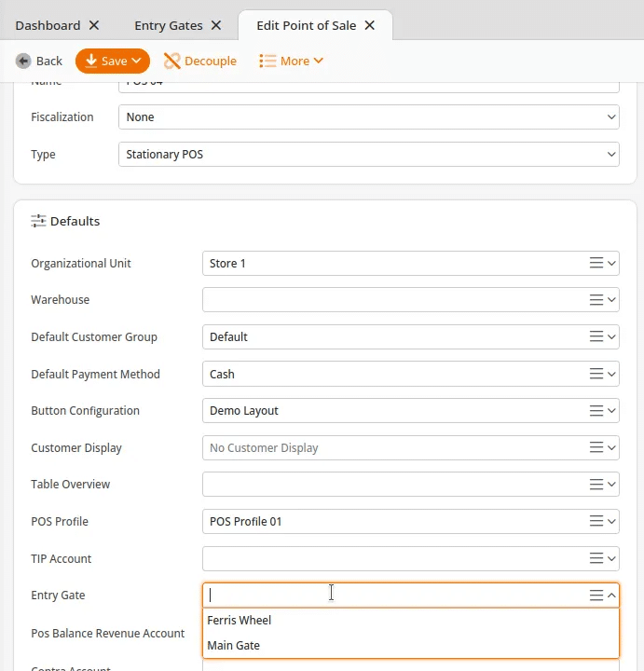Click the Pos Balance Revenue Account label
This screenshot has width=644, height=671.
[107, 633]
